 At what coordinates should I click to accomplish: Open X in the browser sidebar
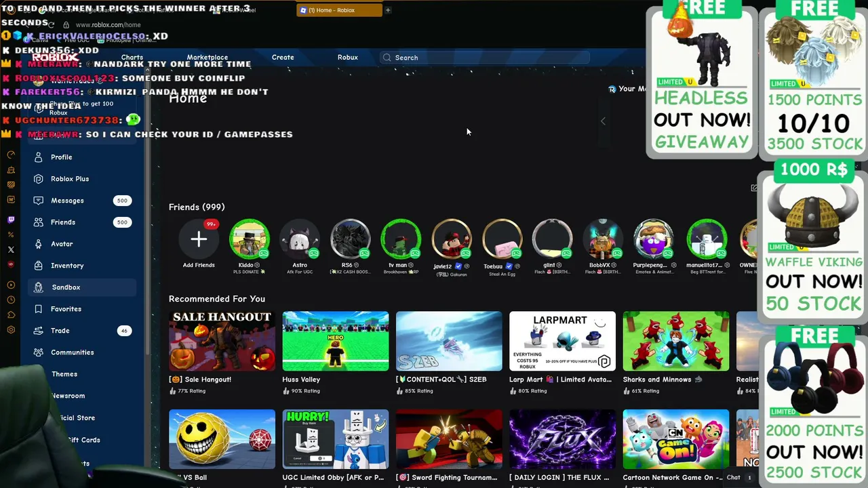click(x=11, y=249)
